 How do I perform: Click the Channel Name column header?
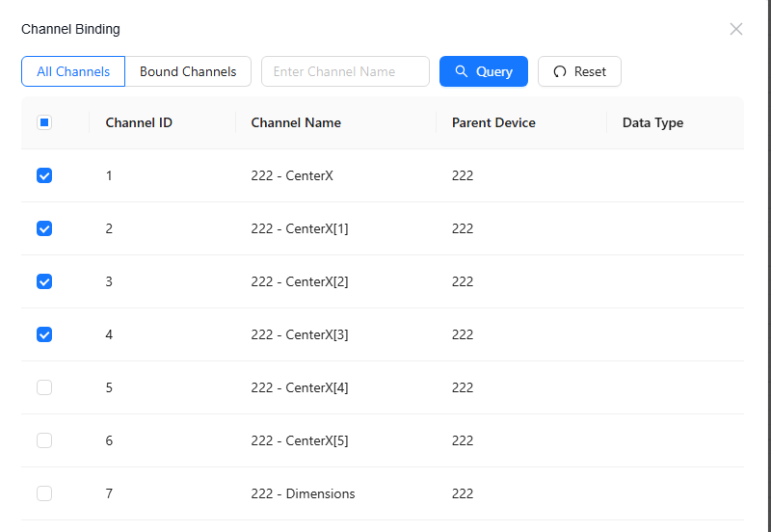coord(296,122)
